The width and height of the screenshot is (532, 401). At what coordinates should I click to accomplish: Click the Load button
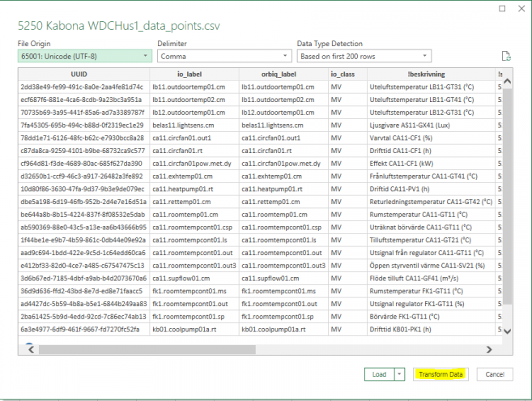click(379, 374)
